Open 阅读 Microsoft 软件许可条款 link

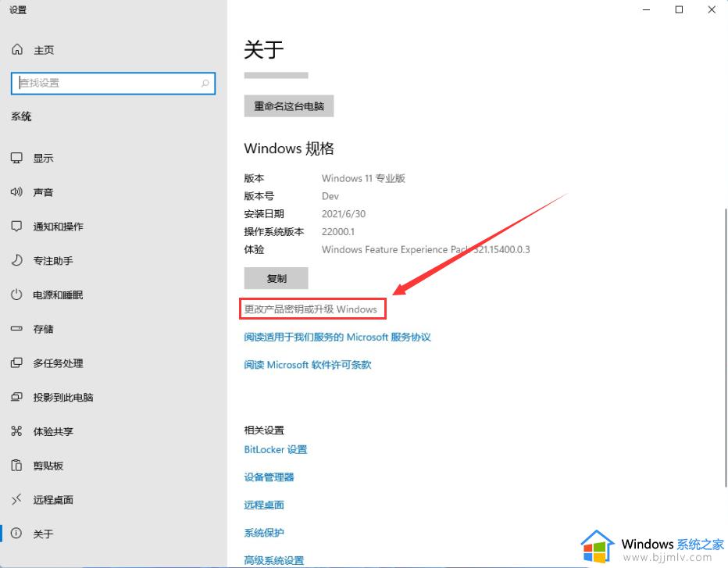click(x=308, y=365)
